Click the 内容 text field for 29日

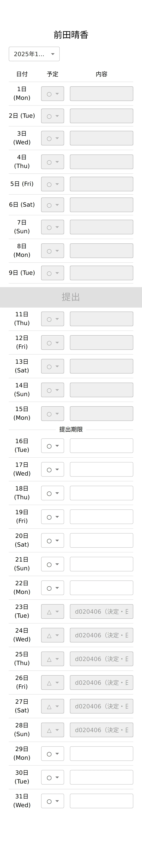[x=102, y=753]
